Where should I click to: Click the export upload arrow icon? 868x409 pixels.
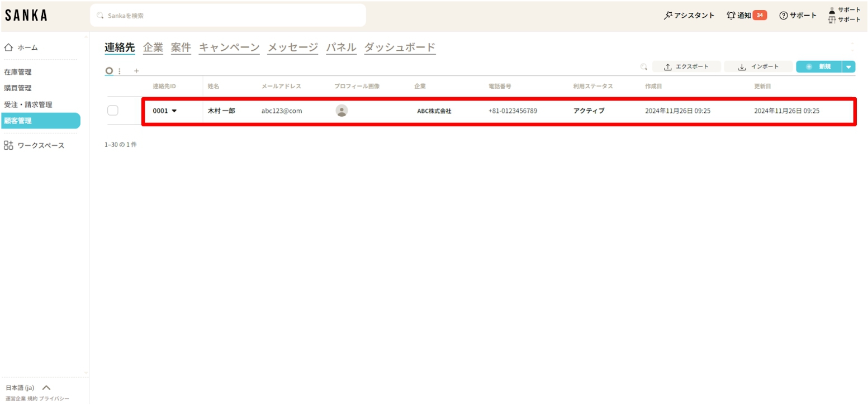pyautogui.click(x=667, y=67)
